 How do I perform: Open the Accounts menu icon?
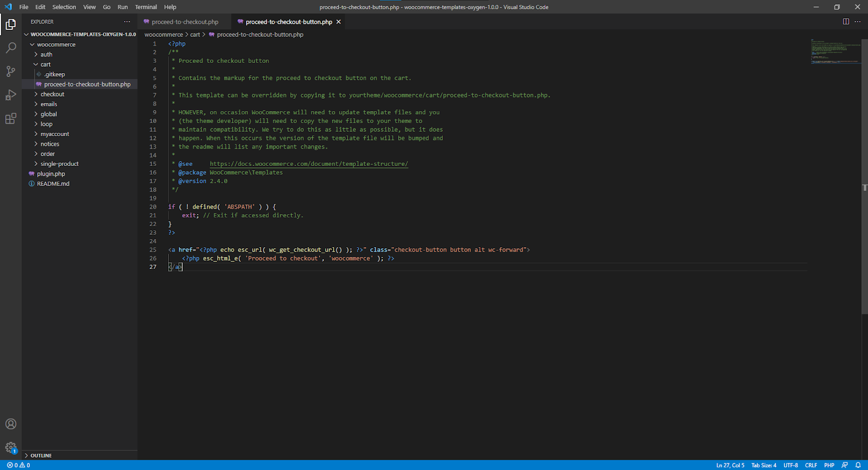click(x=11, y=424)
